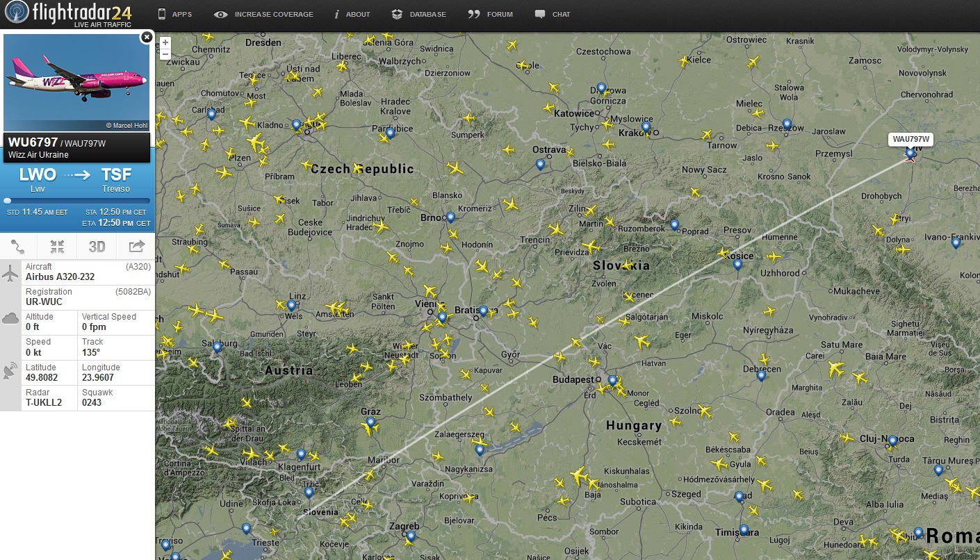The height and width of the screenshot is (560, 980).
Task: Open the 3D cockpit view
Action: 97,246
